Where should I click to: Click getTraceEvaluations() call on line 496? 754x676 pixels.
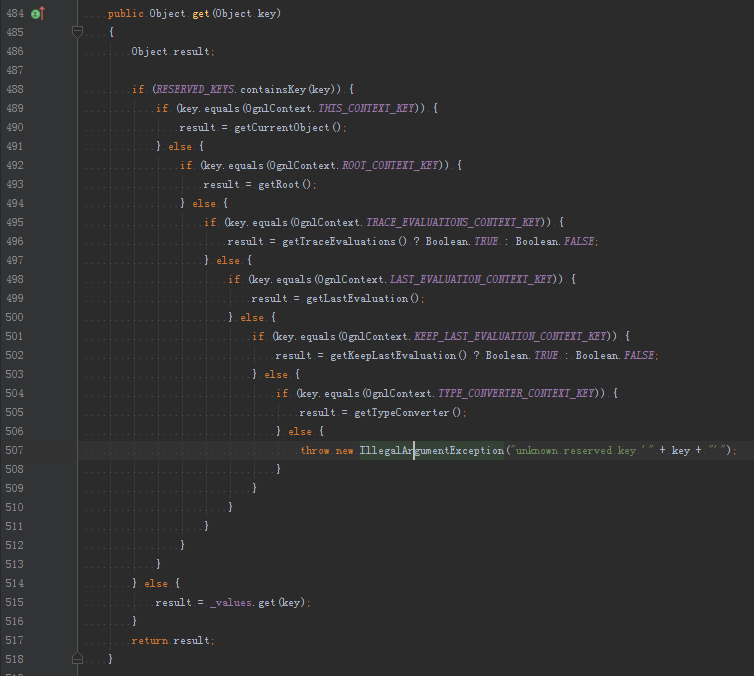(345, 241)
